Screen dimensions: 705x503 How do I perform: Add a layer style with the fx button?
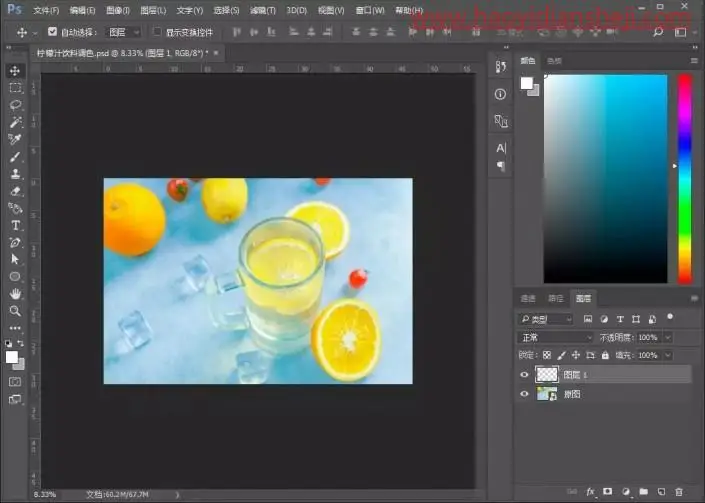[x=590, y=492]
